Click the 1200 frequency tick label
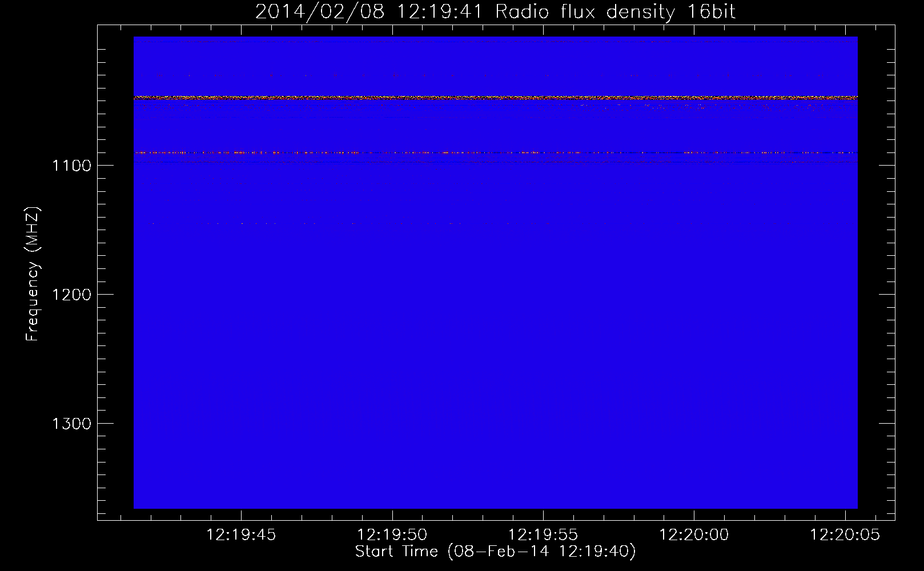 point(71,295)
